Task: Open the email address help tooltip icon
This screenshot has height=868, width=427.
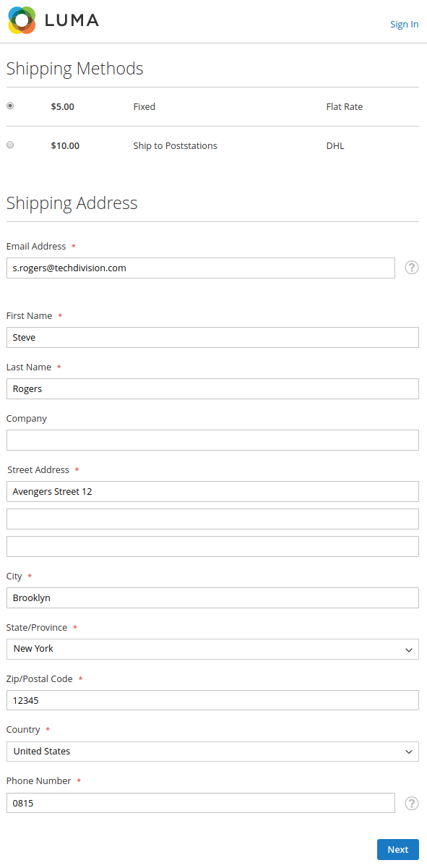Action: 412,268
